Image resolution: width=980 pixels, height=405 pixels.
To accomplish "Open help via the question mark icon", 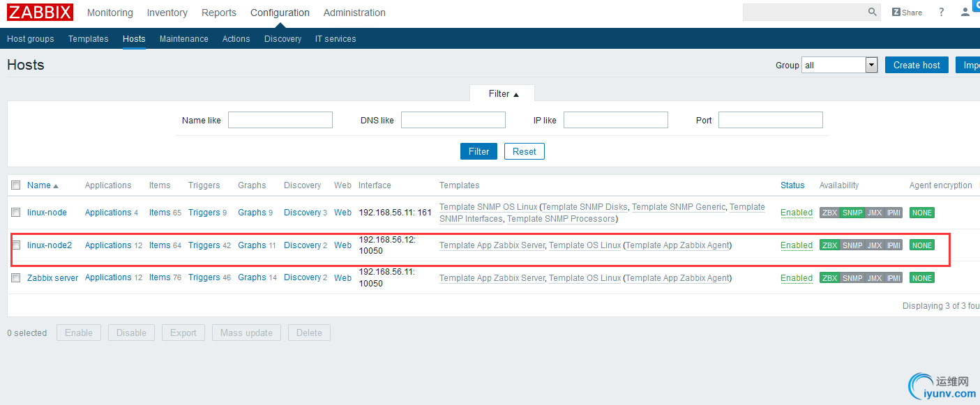I will 941,12.
